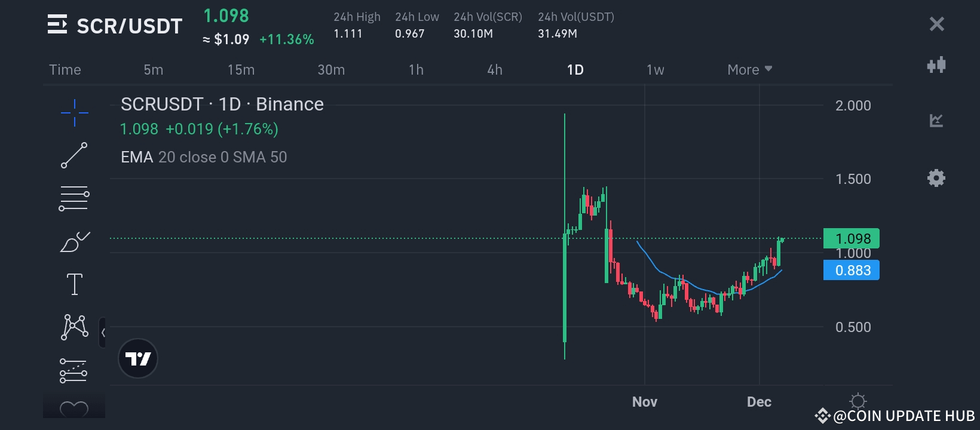Switch to the 4h timeframe tab

tap(495, 70)
